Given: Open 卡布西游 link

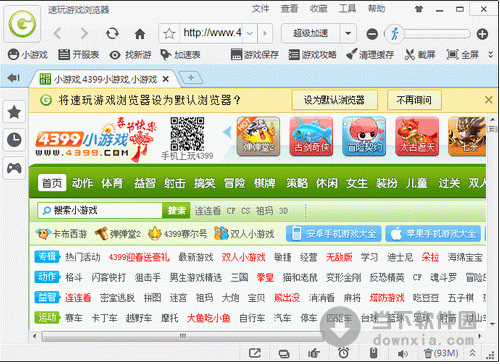Looking at the screenshot, I should coord(62,234).
